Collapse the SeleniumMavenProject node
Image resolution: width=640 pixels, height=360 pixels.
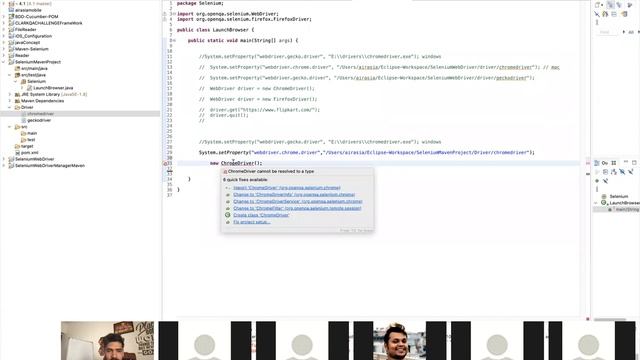pos(4,62)
